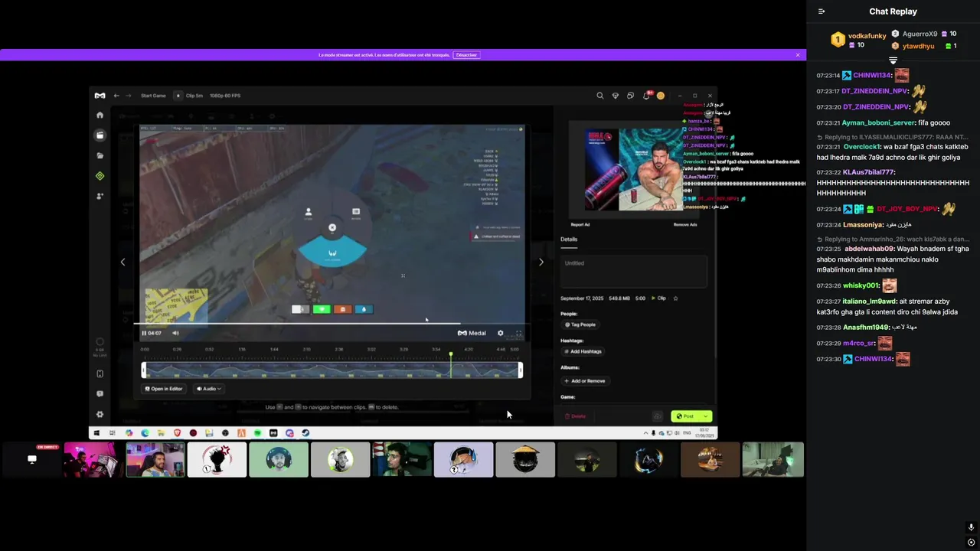Open the 1080p 60 FPS quality selector
This screenshot has height=551, width=980.
pos(225,96)
